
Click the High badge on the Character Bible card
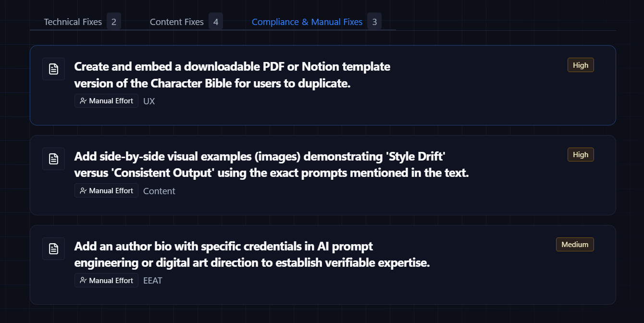581,65
